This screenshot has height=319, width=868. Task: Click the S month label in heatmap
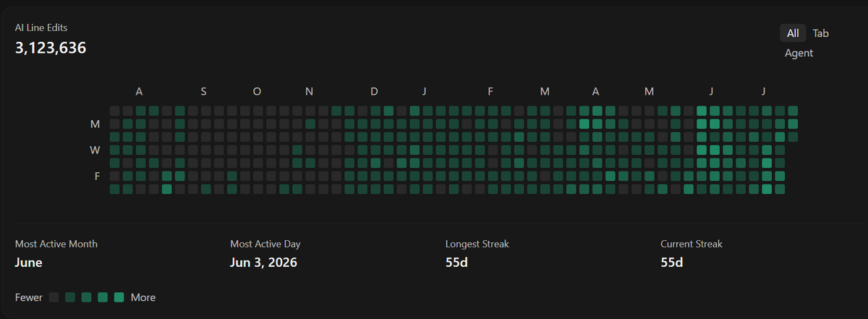203,91
